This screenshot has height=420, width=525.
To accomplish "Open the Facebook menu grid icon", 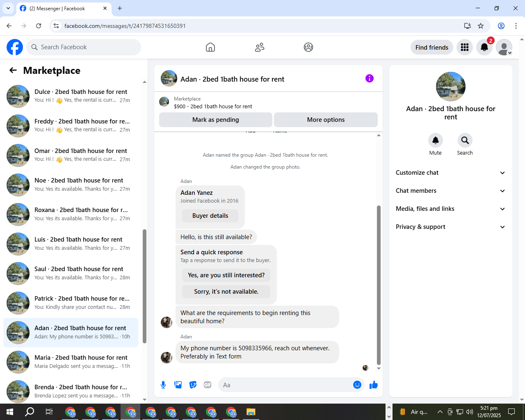I will 465,47.
